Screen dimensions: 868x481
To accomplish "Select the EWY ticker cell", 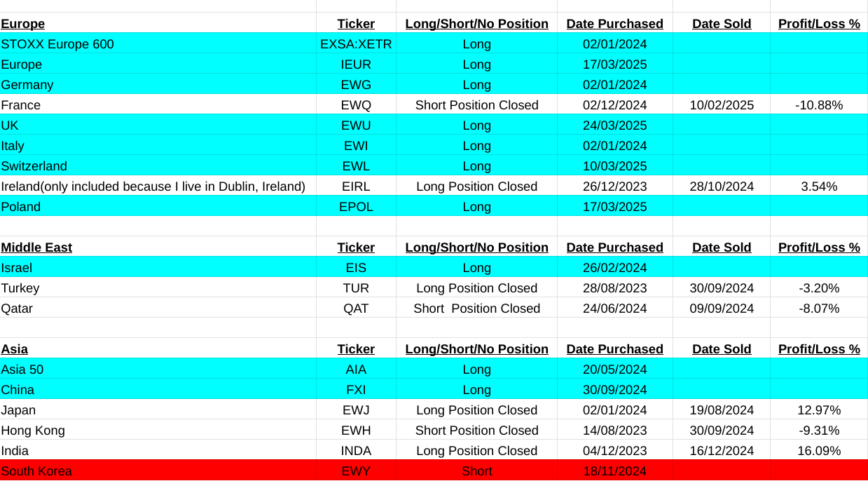I will click(356, 471).
